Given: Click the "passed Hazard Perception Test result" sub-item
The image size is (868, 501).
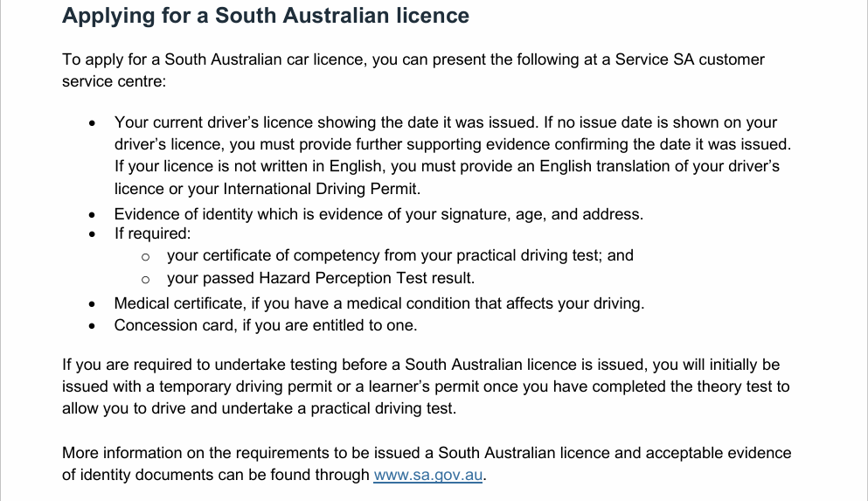Looking at the screenshot, I should 321,279.
